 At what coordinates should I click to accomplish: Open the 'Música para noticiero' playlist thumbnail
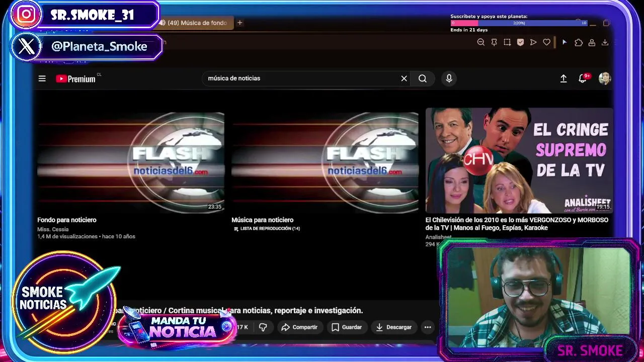coord(325,162)
